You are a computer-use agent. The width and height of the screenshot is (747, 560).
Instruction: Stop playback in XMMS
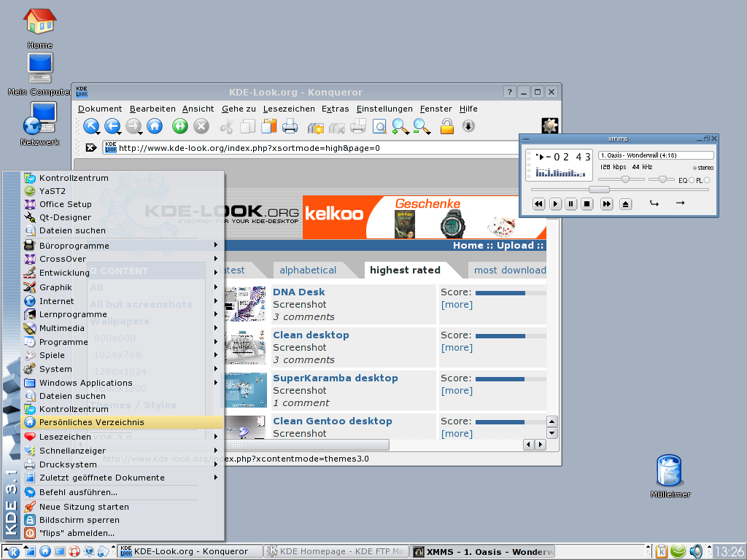587,204
